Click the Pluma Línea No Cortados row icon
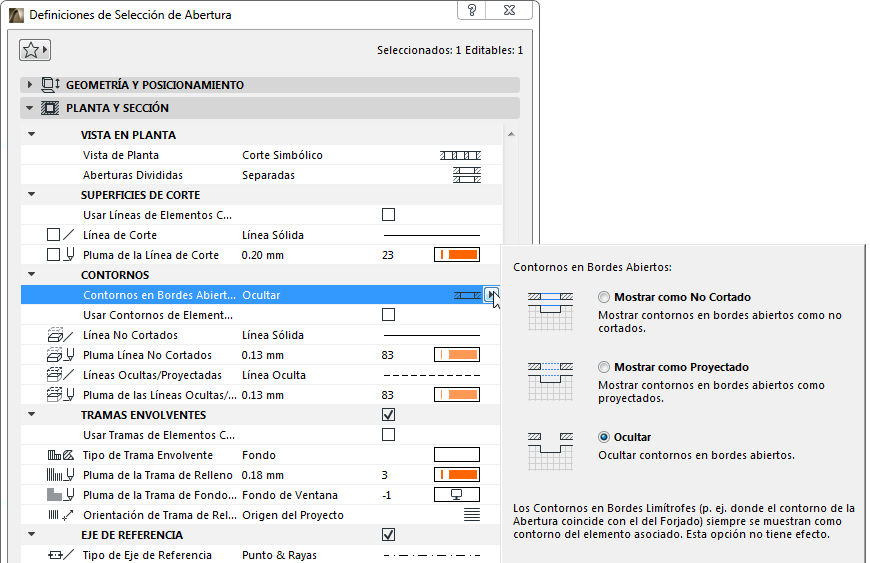 coord(60,355)
